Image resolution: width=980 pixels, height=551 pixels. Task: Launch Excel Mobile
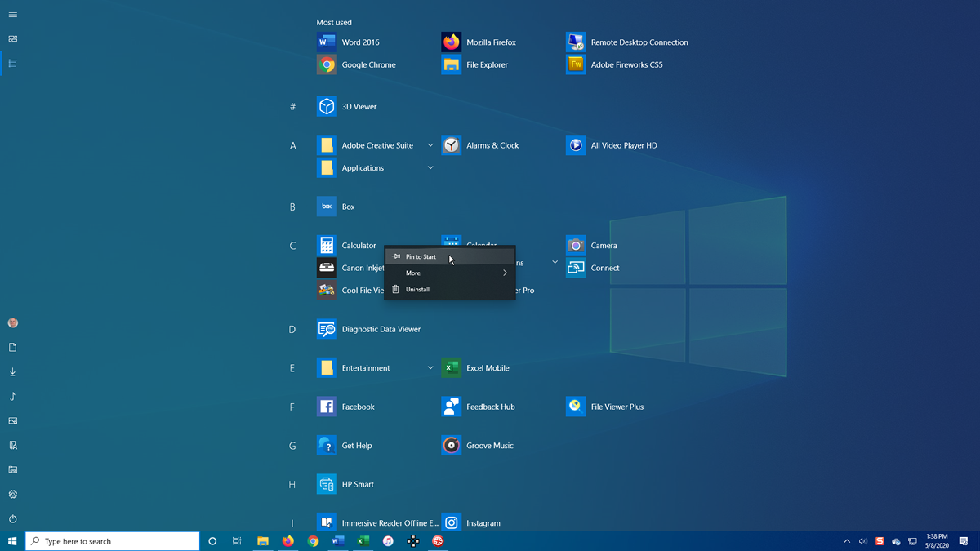click(x=476, y=368)
